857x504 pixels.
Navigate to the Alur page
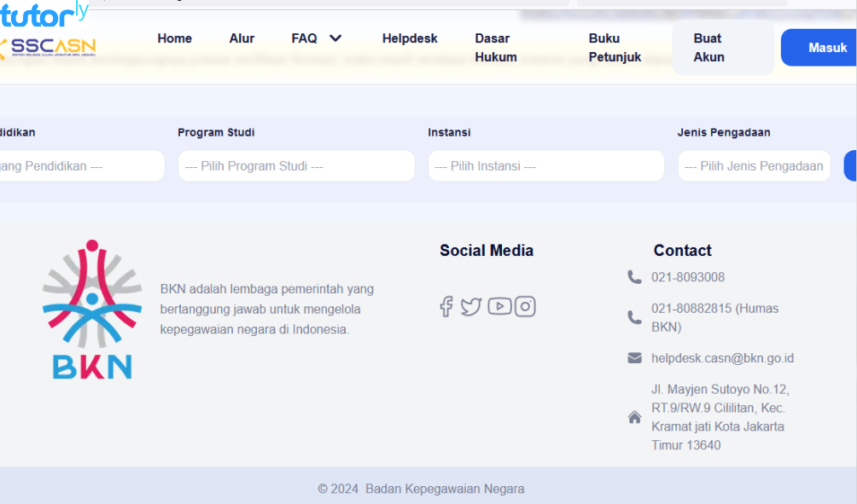242,38
